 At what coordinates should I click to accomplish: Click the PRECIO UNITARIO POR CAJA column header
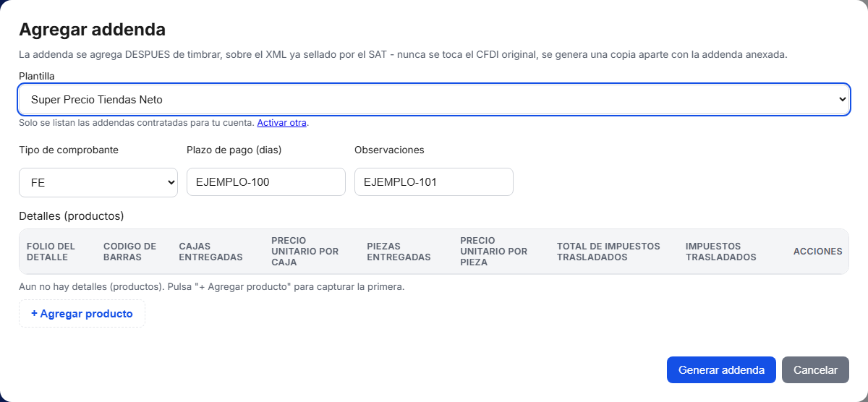coord(305,252)
